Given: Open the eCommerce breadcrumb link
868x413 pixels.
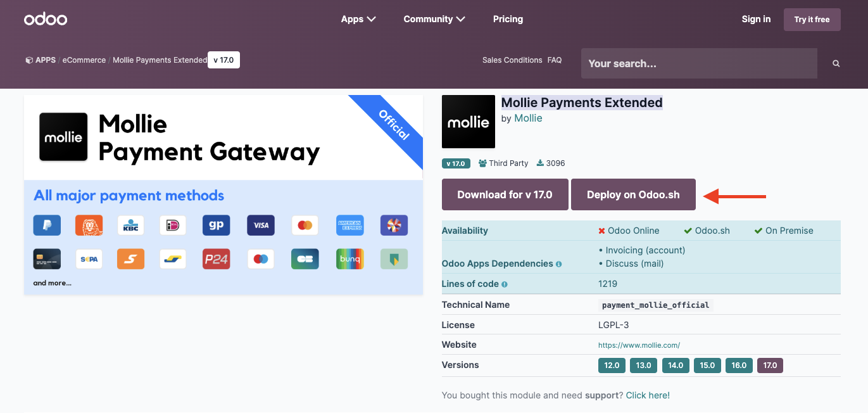Looking at the screenshot, I should point(84,60).
